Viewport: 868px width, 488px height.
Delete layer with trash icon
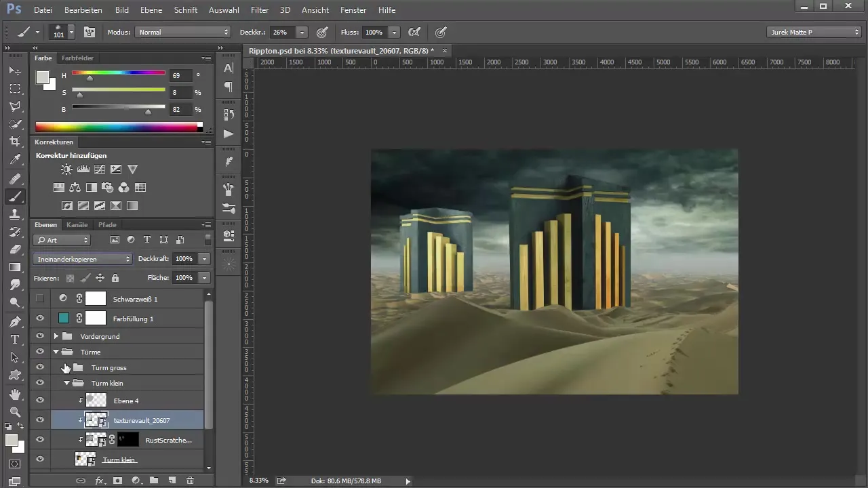pos(190,480)
